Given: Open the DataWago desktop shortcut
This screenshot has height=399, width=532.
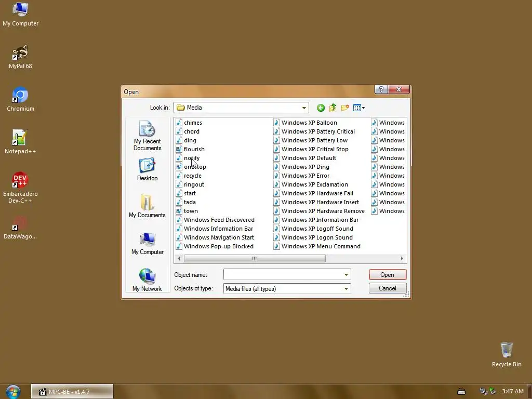Looking at the screenshot, I should coord(20,228).
